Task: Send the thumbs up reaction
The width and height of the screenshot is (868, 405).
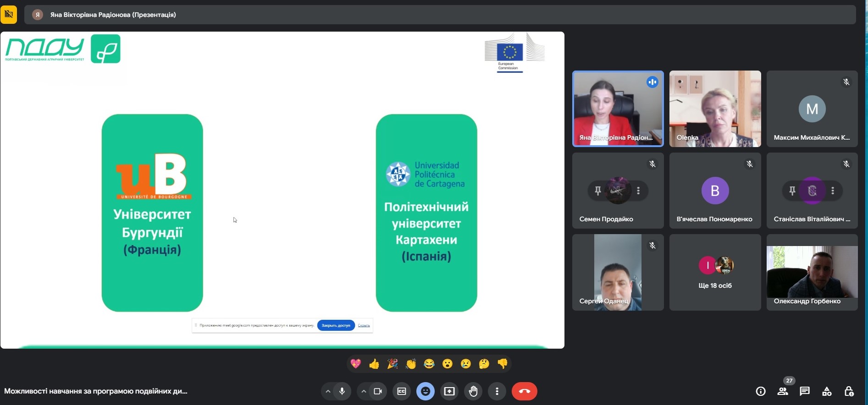Action: [x=374, y=364]
